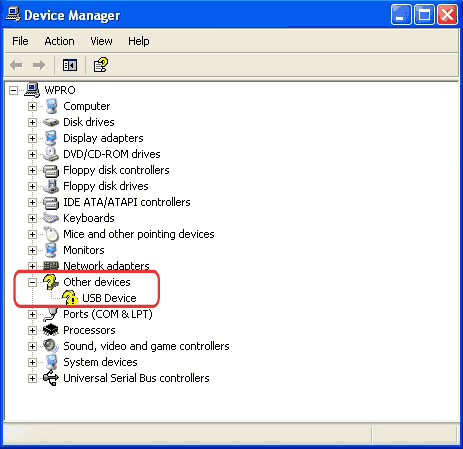This screenshot has width=463, height=449.
Task: Open the Action menu
Action: pos(59,41)
